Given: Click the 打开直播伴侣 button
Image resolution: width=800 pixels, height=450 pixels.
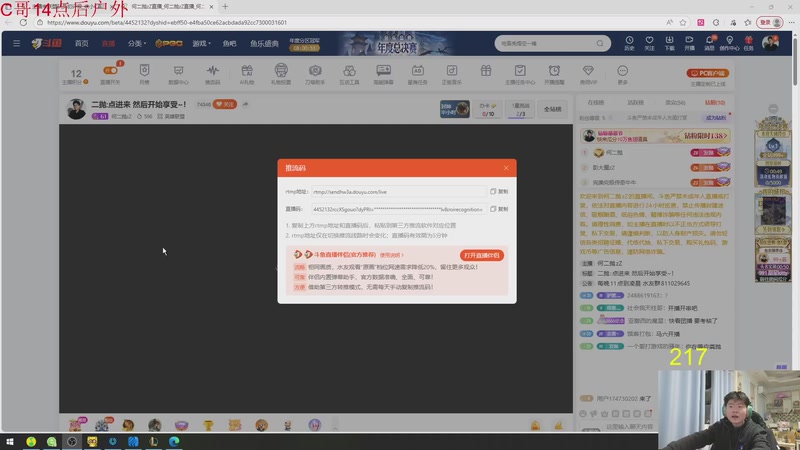Looking at the screenshot, I should pos(482,255).
